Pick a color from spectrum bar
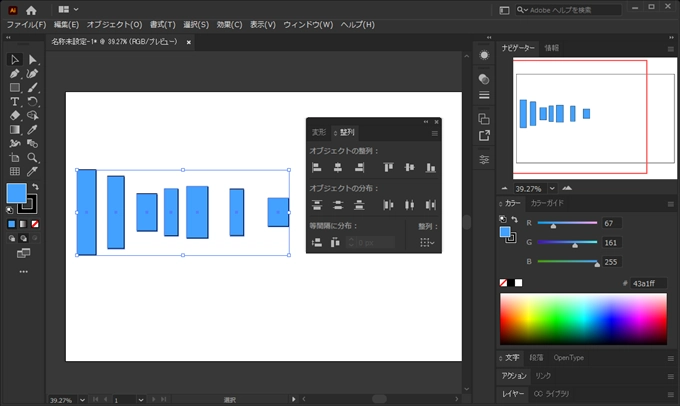Image resolution: width=680 pixels, height=406 pixels. [583, 319]
